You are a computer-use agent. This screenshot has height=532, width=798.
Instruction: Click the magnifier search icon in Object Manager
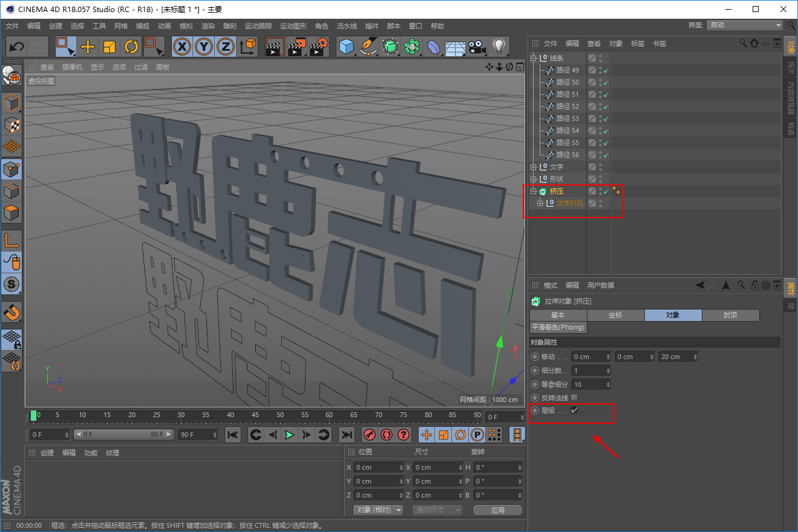point(743,44)
